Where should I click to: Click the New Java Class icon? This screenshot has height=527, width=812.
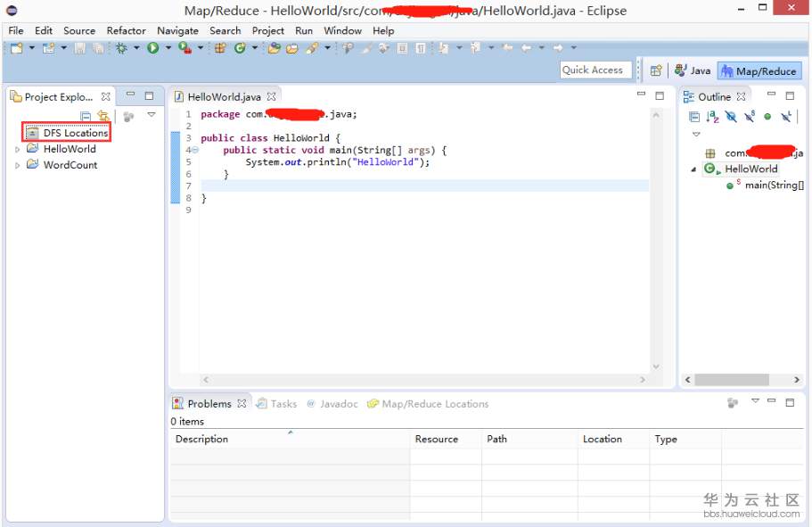(239, 48)
